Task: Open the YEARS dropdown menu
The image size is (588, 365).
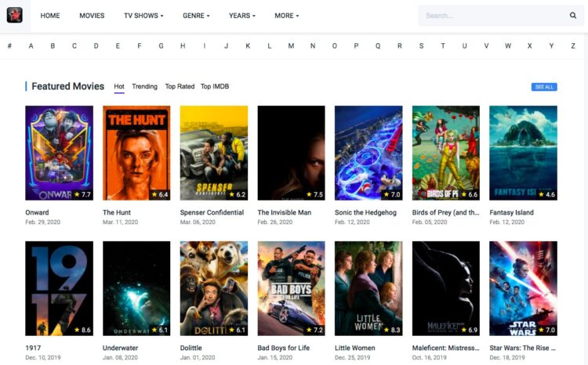Action: tap(242, 16)
